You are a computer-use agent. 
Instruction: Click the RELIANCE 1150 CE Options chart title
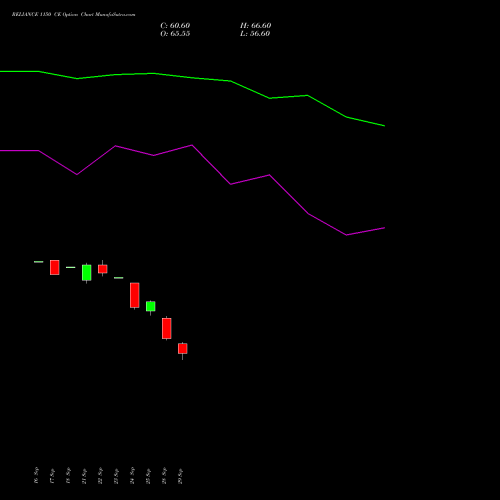coord(74,15)
